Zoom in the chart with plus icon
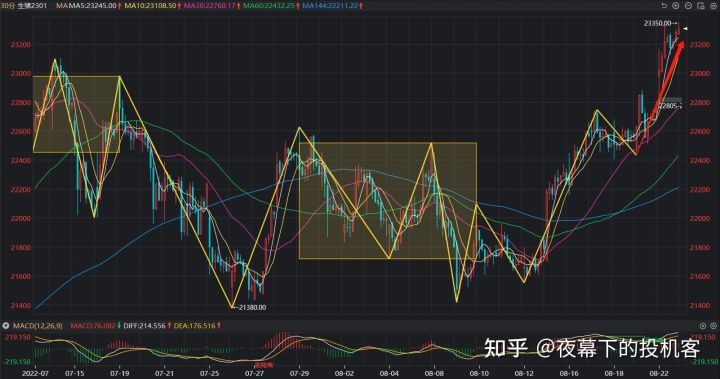Image resolution: width=720 pixels, height=379 pixels. pyautogui.click(x=675, y=6)
